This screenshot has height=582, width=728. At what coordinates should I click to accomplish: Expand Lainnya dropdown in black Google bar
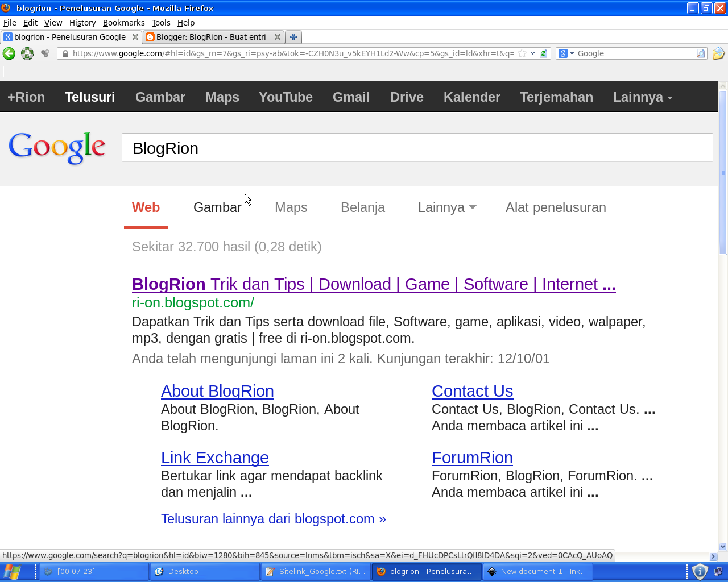(x=643, y=97)
